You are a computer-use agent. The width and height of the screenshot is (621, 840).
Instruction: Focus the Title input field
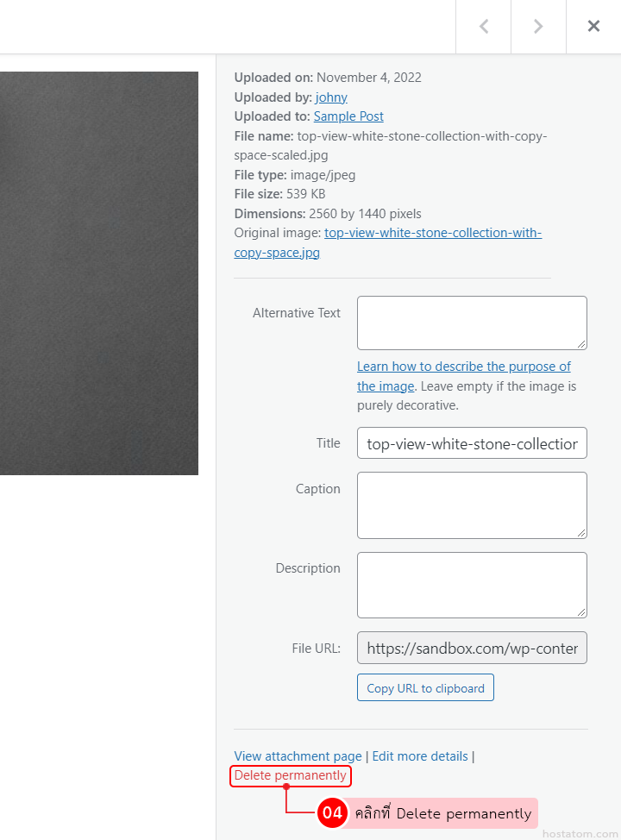(x=471, y=444)
